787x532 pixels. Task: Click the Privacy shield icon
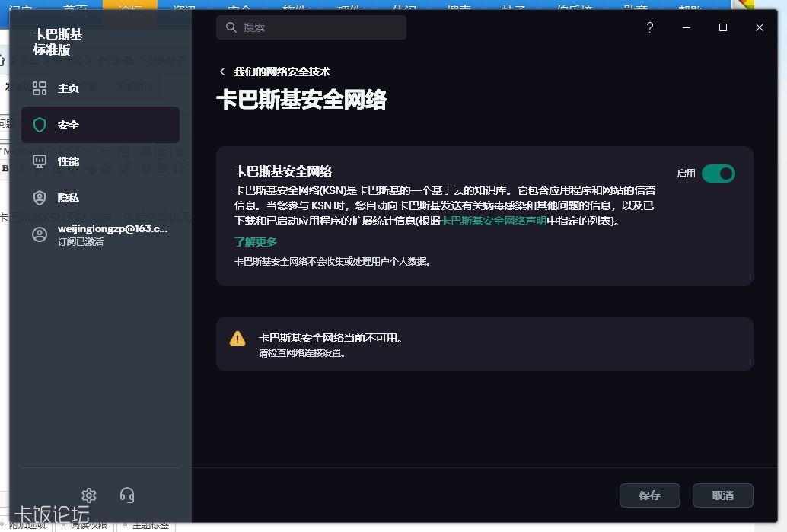[x=40, y=198]
